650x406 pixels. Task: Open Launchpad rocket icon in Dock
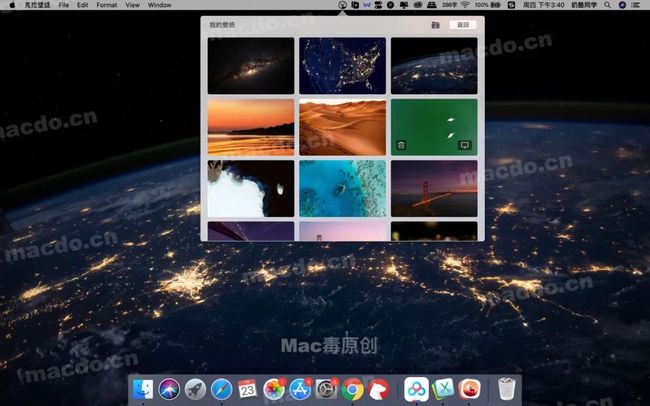pyautogui.click(x=195, y=389)
